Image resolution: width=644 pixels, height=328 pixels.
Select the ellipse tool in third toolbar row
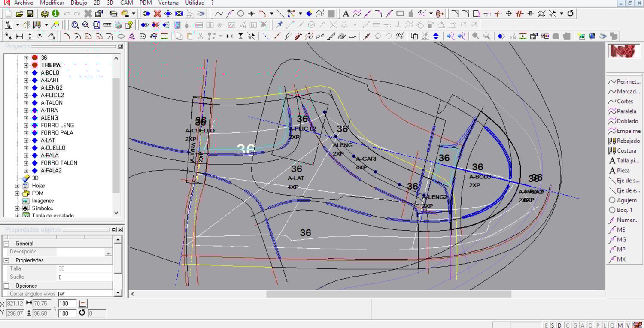121,36
